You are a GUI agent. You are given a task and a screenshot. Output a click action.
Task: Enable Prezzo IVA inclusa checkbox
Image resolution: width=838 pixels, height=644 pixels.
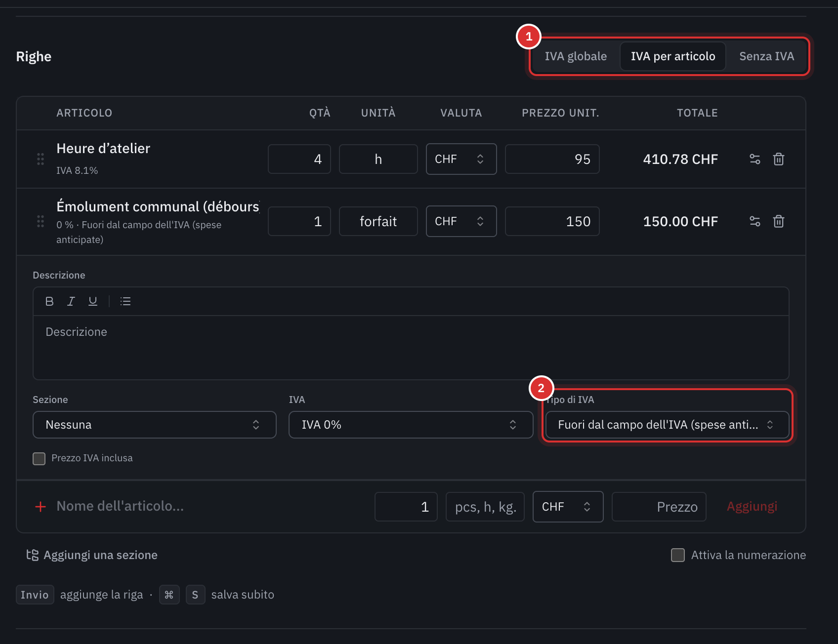(x=39, y=458)
